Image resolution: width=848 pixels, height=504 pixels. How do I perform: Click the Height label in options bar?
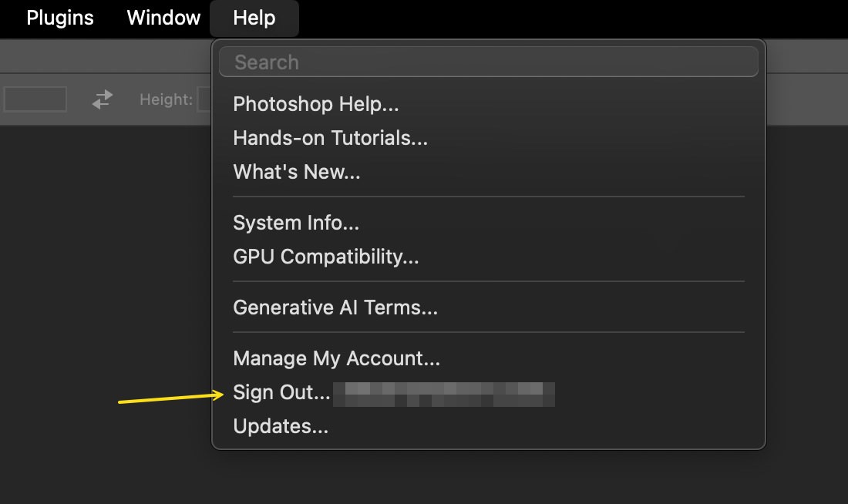click(166, 99)
